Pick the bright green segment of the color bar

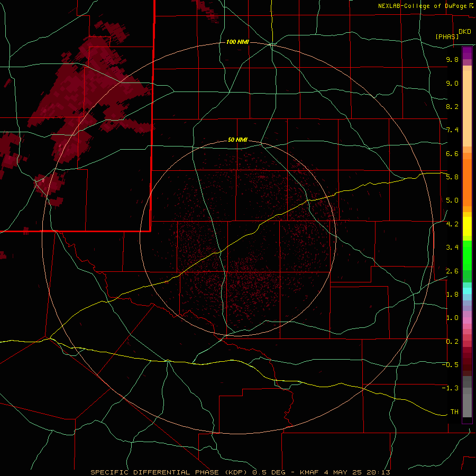(x=467, y=255)
